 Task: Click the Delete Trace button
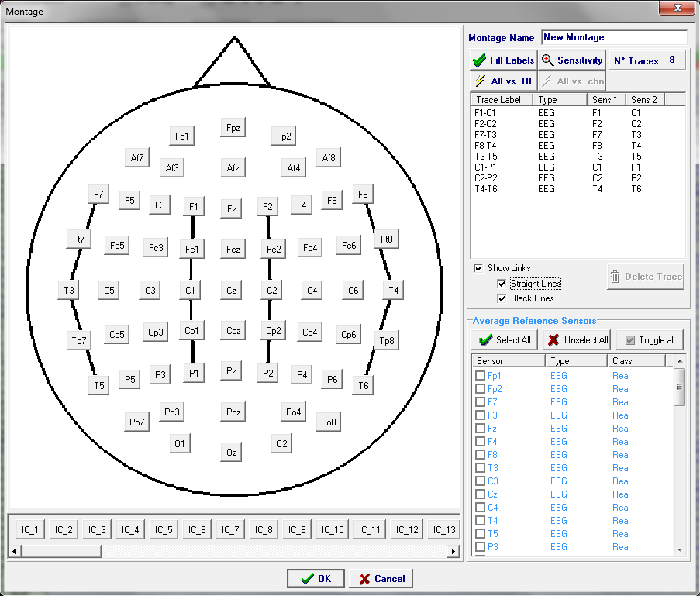[646, 277]
